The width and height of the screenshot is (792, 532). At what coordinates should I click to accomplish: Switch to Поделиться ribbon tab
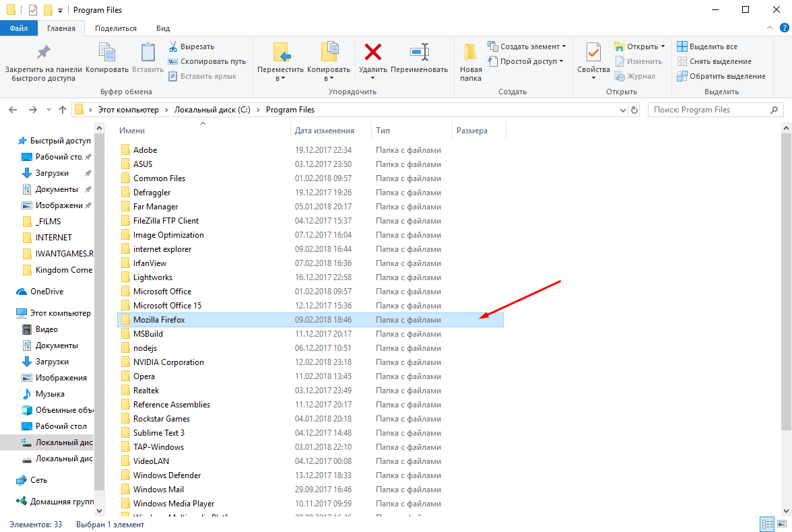click(116, 28)
